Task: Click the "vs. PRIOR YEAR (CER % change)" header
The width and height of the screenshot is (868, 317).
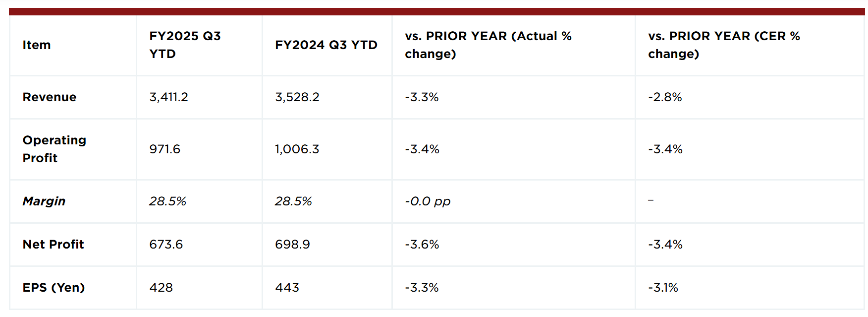Action: tap(724, 45)
